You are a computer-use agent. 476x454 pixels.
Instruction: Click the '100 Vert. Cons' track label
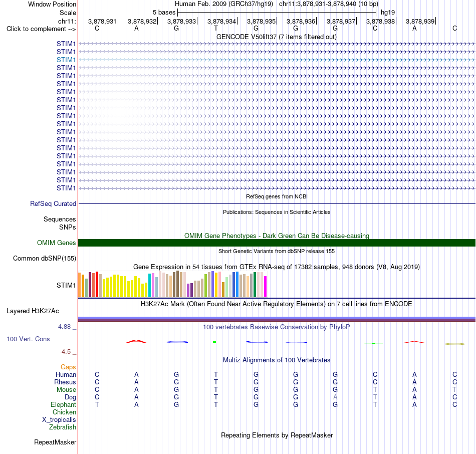(28, 339)
